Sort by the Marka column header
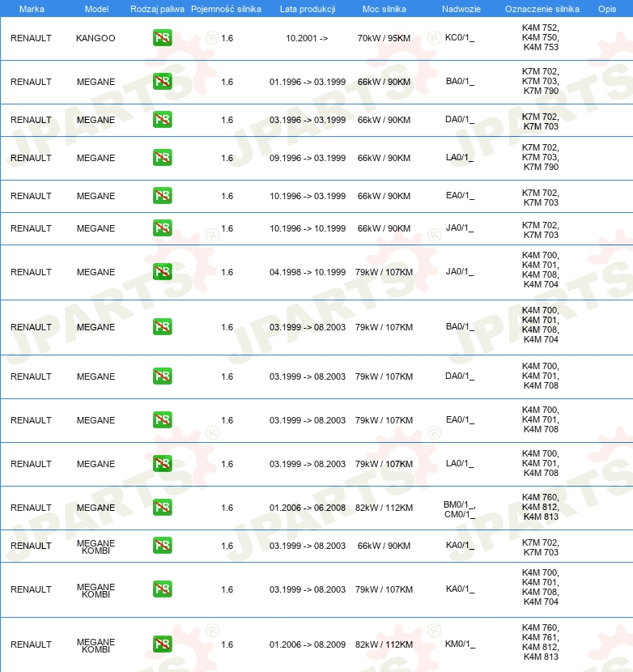The image size is (633, 672). point(32,9)
